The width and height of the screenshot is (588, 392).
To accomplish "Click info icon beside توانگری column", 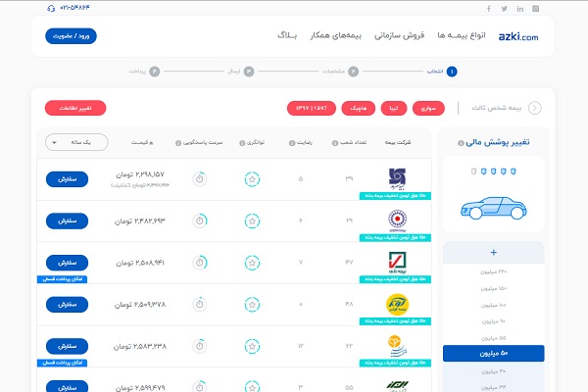I will point(242,143).
